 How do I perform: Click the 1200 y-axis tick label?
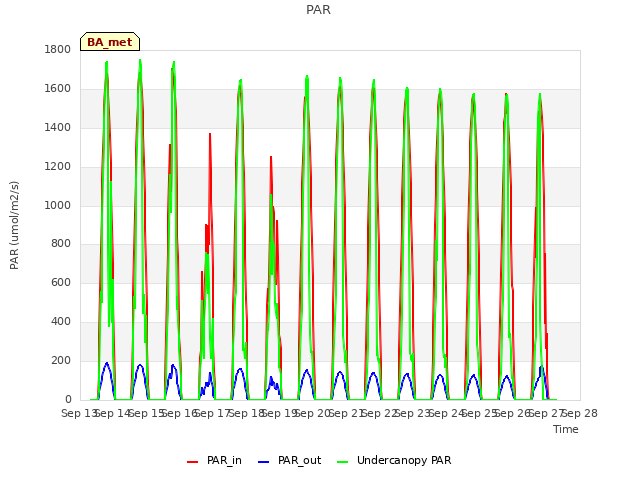58,167
